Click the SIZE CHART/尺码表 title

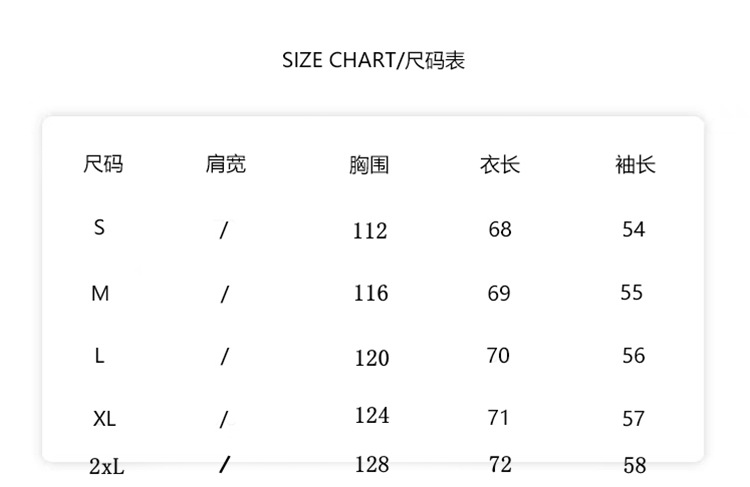click(374, 61)
